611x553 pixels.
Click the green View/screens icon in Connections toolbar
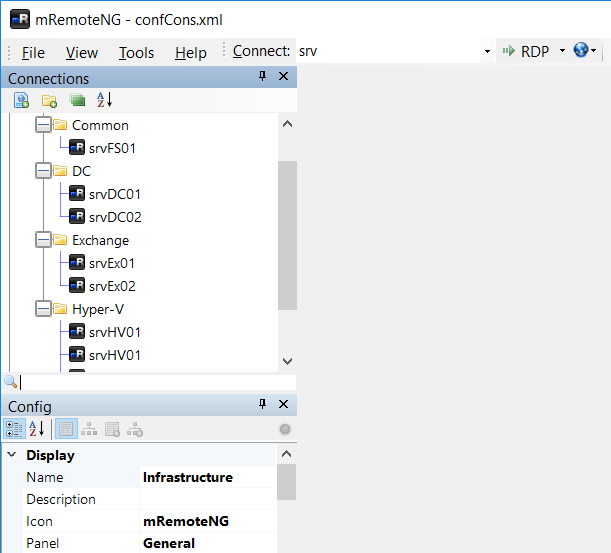pos(77,100)
